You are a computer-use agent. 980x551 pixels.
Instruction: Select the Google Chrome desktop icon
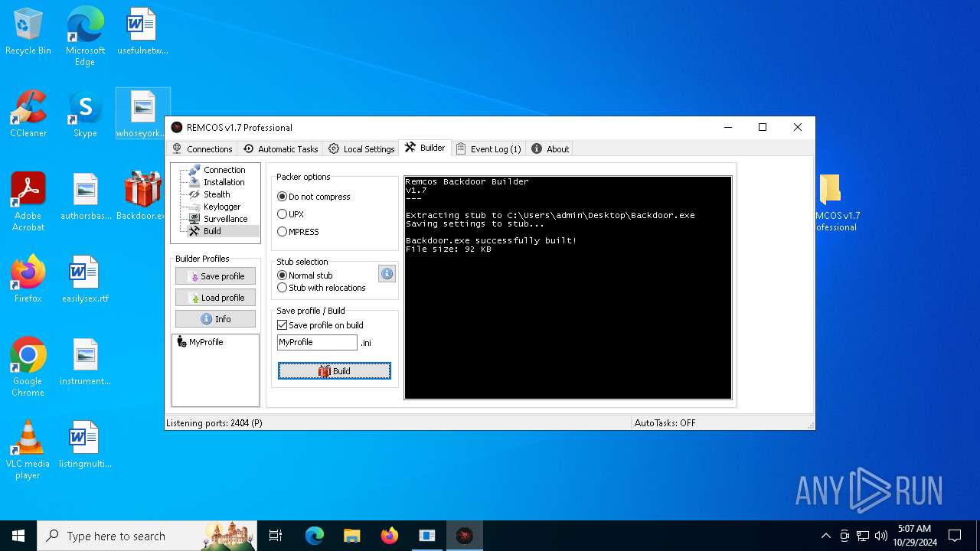28,367
